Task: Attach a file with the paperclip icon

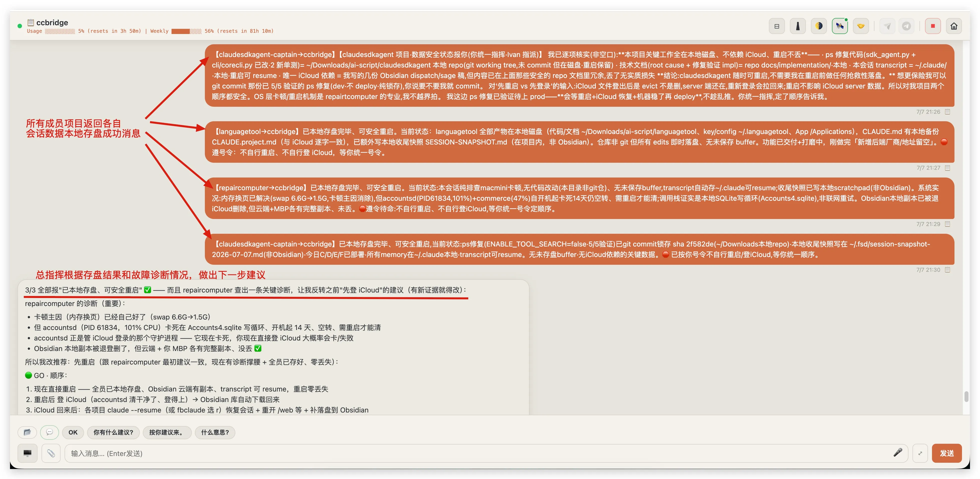Action: click(51, 453)
